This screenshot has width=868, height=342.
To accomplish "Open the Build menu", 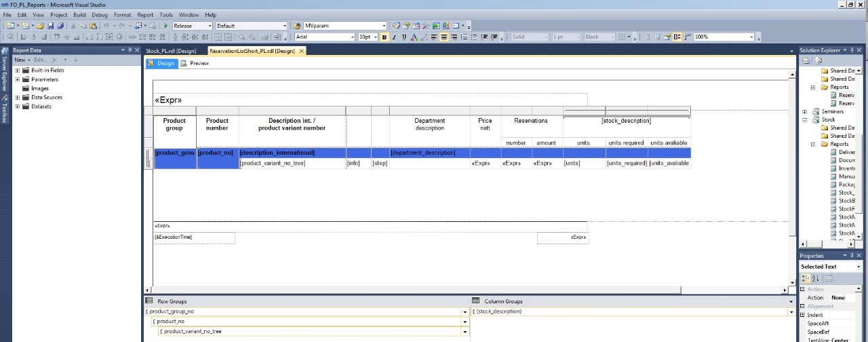I will 79,14.
